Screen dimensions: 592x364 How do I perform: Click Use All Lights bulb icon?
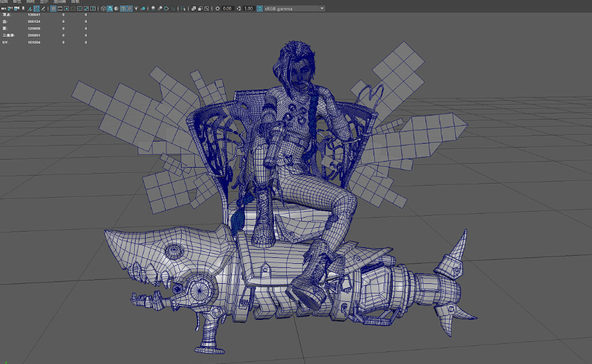(136, 8)
